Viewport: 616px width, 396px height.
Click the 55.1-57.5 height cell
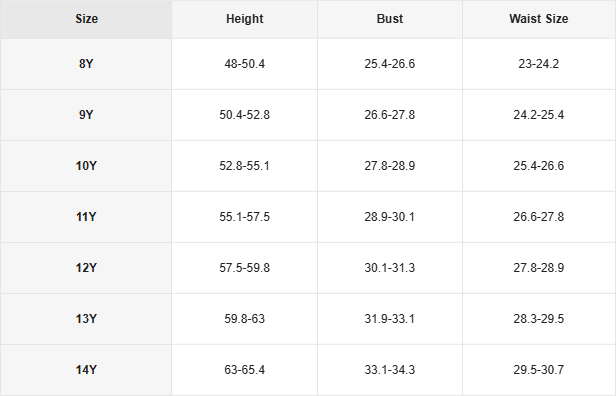click(244, 217)
